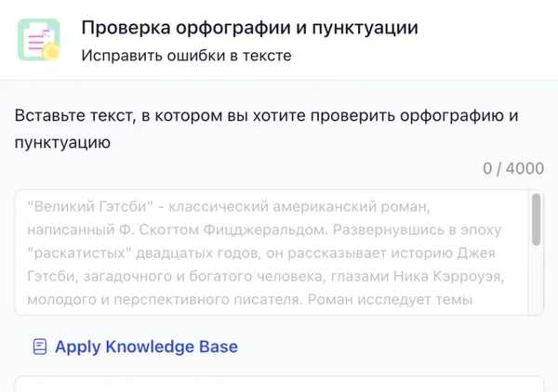The image size is (558, 392).
Task: Click the word "Исправить" in the subtitle
Action: click(119, 56)
